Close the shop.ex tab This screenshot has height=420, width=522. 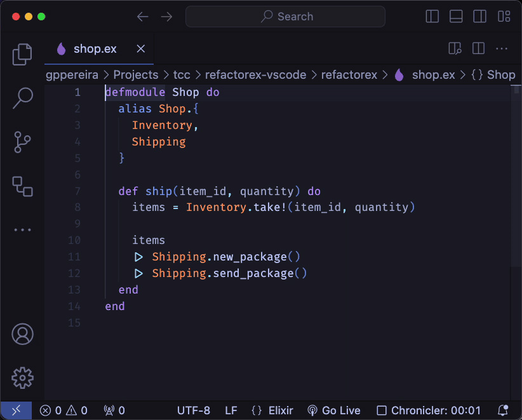point(141,49)
